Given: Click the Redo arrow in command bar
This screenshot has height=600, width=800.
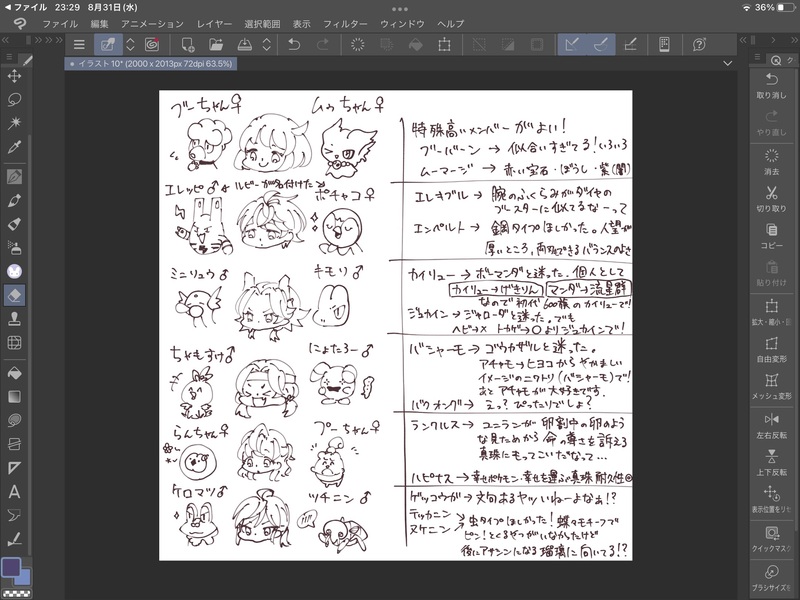Looking at the screenshot, I should click(x=322, y=44).
